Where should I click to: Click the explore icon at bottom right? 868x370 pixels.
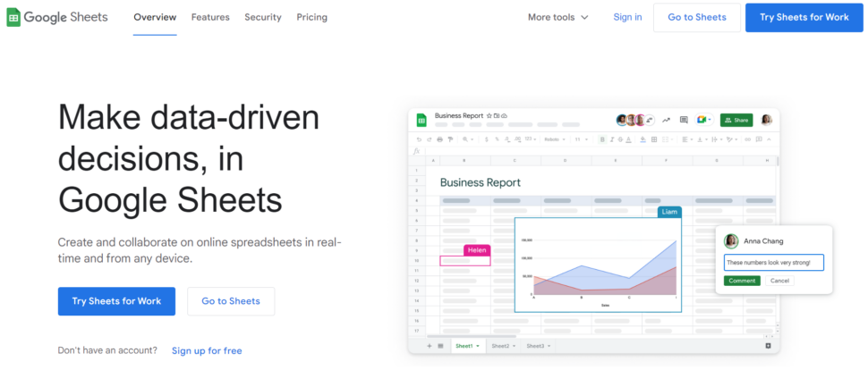[769, 346]
